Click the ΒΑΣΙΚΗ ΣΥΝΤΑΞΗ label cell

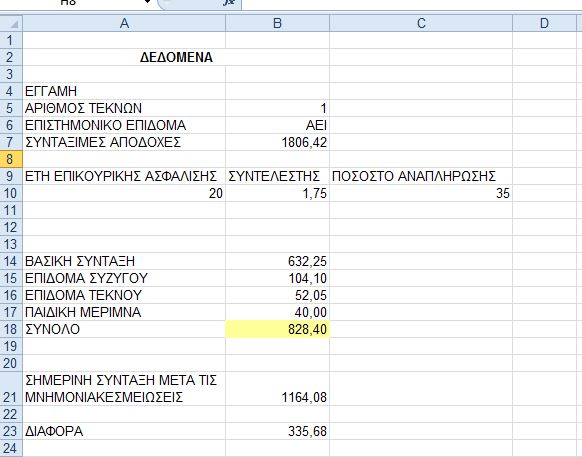pyautogui.click(x=124, y=261)
